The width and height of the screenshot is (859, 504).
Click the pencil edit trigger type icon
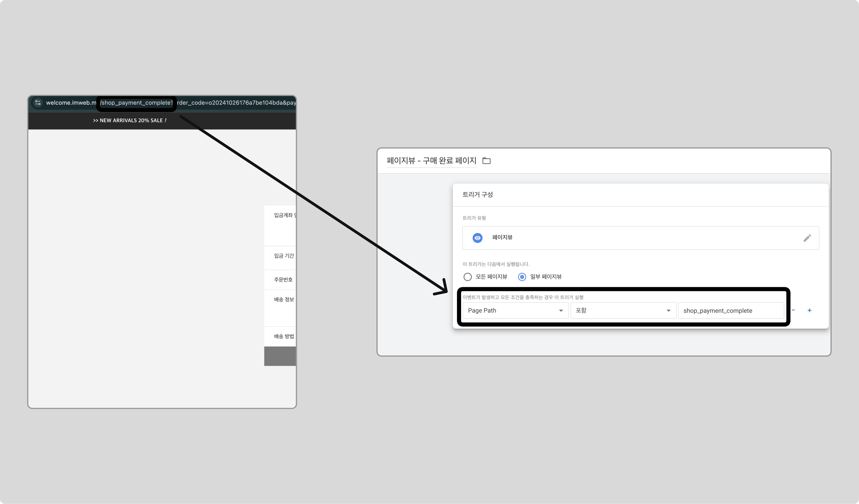[807, 238]
